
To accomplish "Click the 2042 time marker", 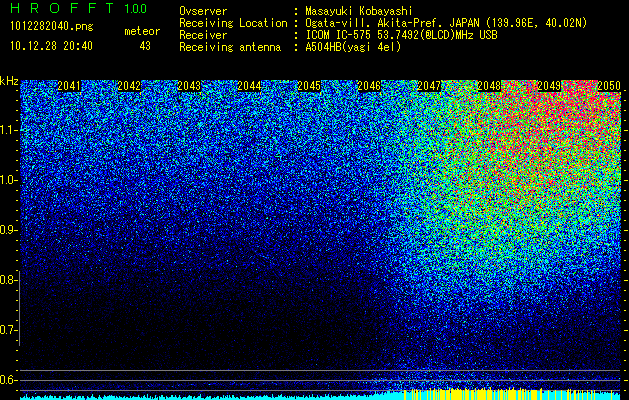I will [129, 86].
